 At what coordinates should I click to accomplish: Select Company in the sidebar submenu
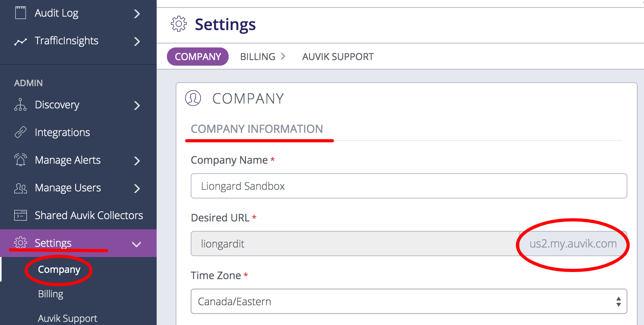[x=59, y=270]
